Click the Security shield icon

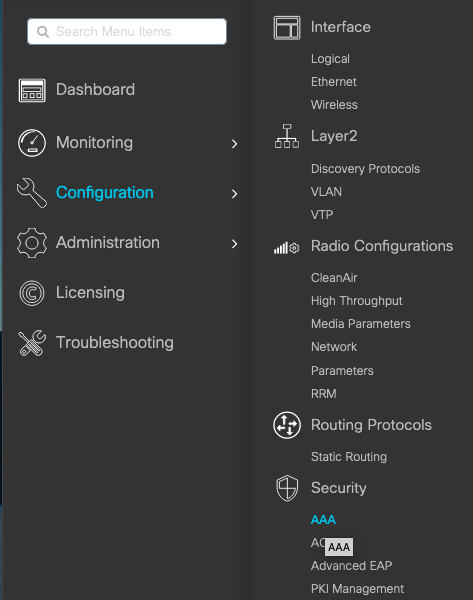pyautogui.click(x=287, y=488)
